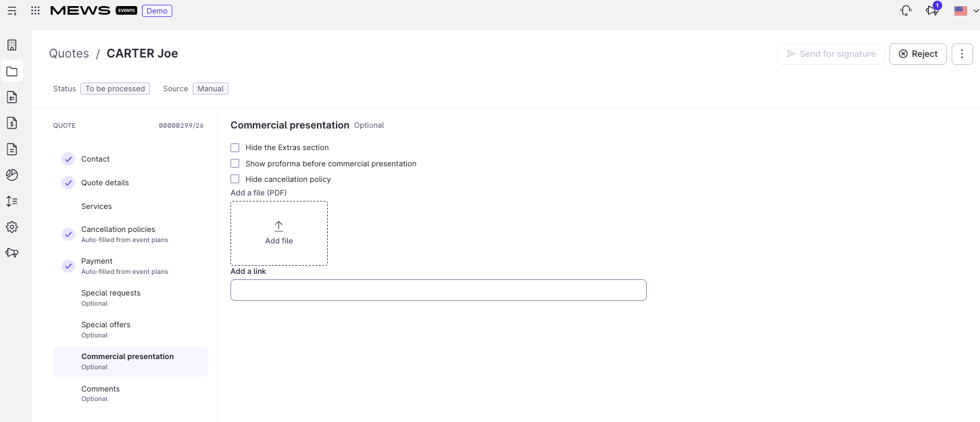Check Show proforma before commercial presentation
This screenshot has width=980, height=422.
[235, 164]
